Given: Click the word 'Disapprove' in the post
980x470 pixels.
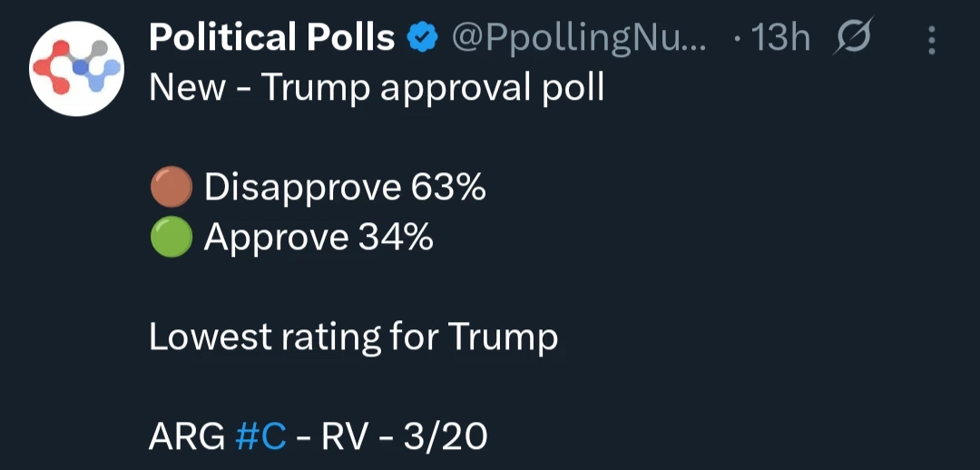Looking at the screenshot, I should (302, 188).
